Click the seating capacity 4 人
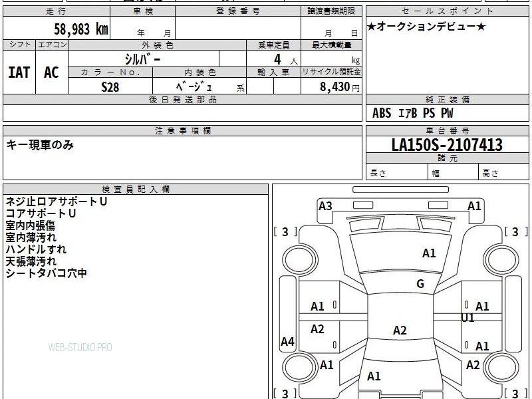532x399 pixels. [x=286, y=60]
